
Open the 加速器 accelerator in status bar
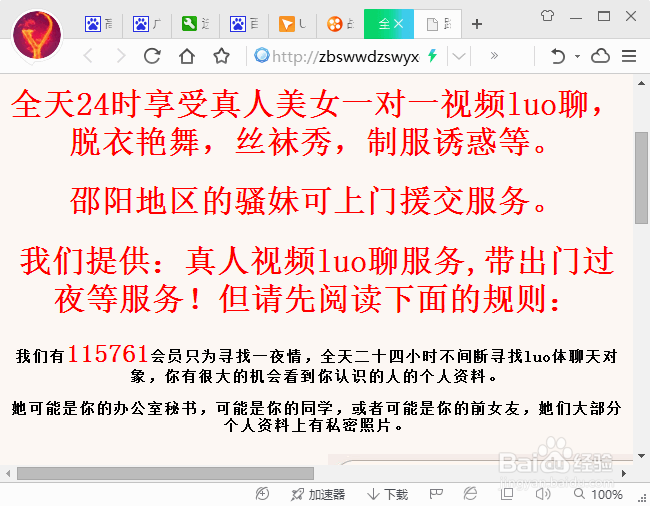(318, 494)
